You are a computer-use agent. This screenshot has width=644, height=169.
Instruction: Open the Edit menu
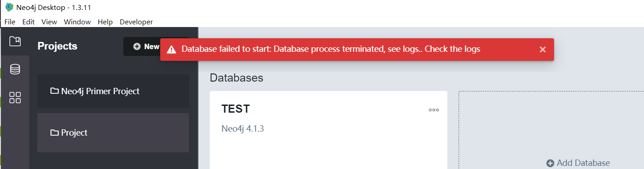click(28, 22)
